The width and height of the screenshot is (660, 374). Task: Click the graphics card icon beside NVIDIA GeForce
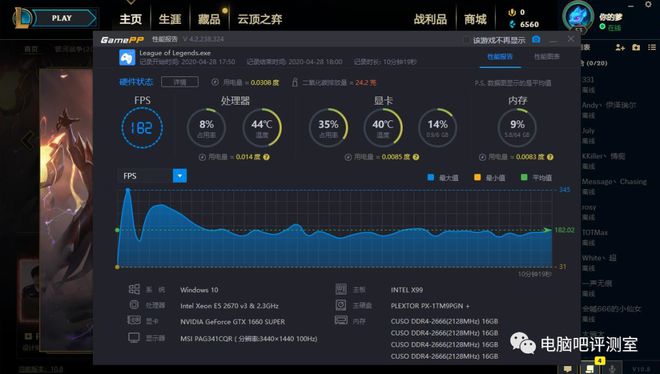click(134, 321)
